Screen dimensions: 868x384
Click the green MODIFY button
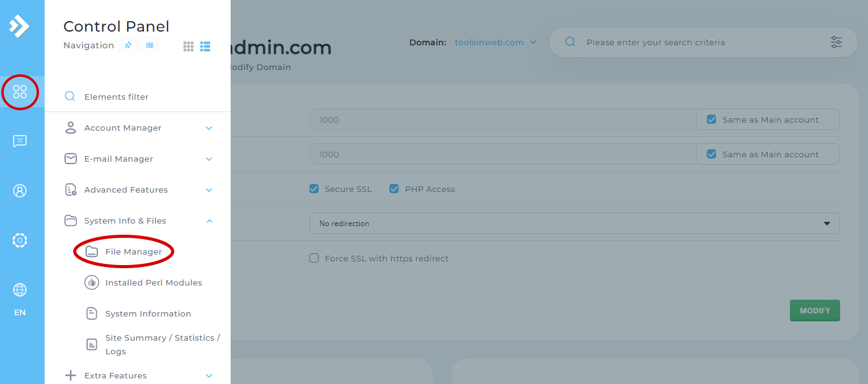click(815, 311)
